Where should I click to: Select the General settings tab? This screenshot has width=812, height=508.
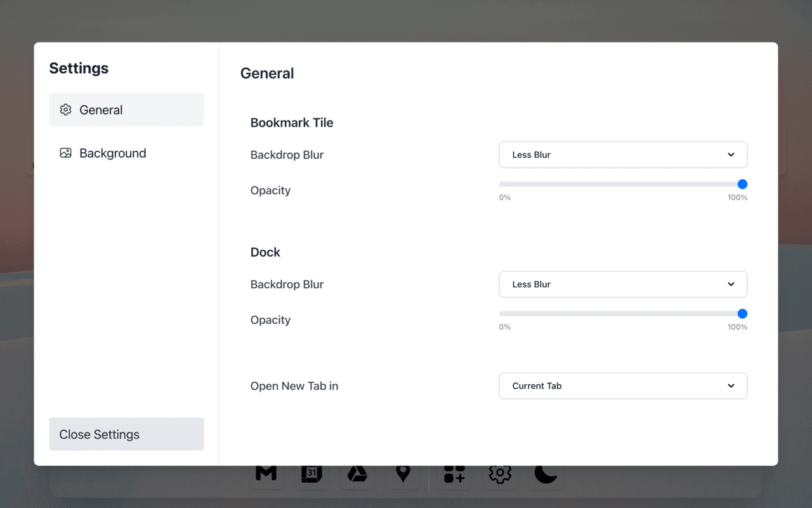[101, 109]
